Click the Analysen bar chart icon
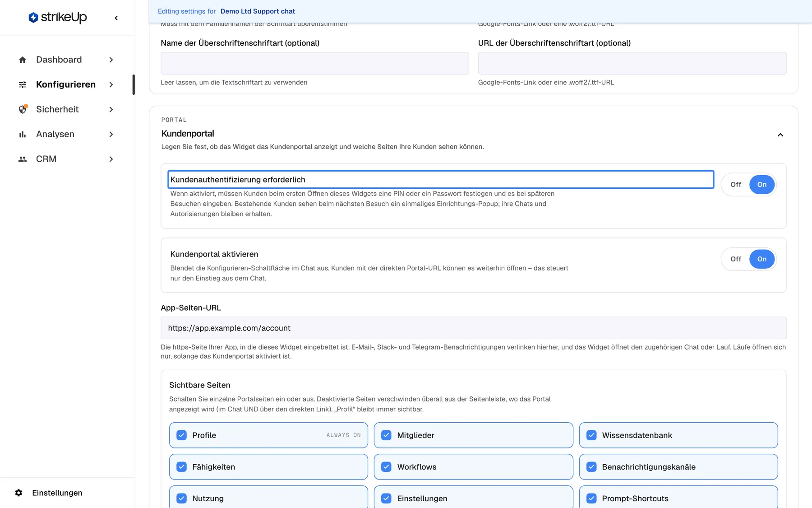Viewport: 812px width, 508px height. pyautogui.click(x=23, y=134)
